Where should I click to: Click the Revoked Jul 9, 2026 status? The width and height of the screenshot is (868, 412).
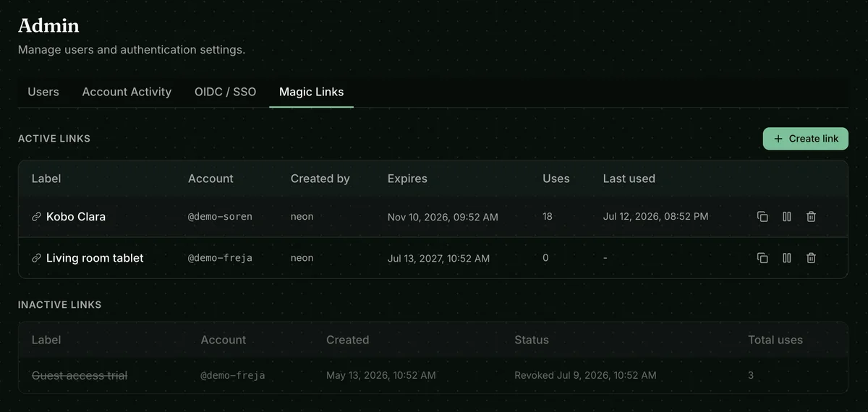[585, 375]
